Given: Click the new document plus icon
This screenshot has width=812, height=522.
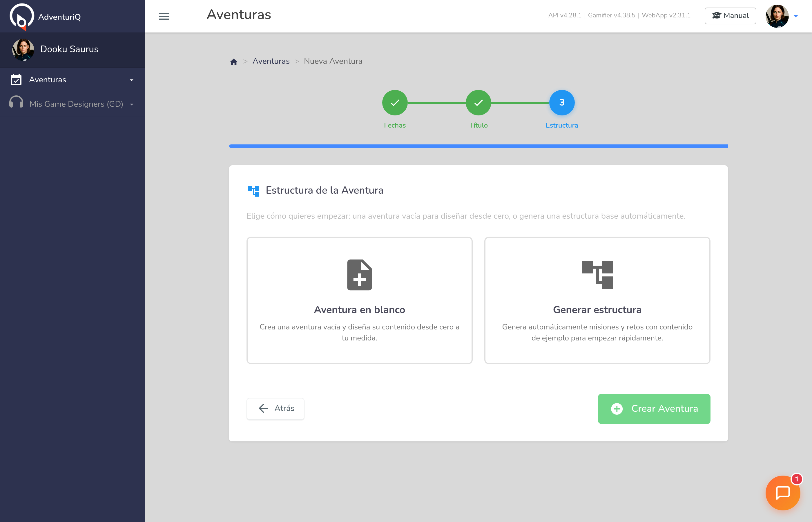Looking at the screenshot, I should tap(359, 275).
